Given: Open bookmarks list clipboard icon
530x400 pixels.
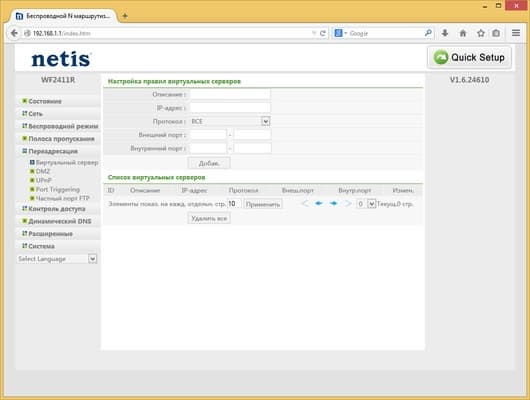Looking at the screenshot, I should (x=496, y=33).
